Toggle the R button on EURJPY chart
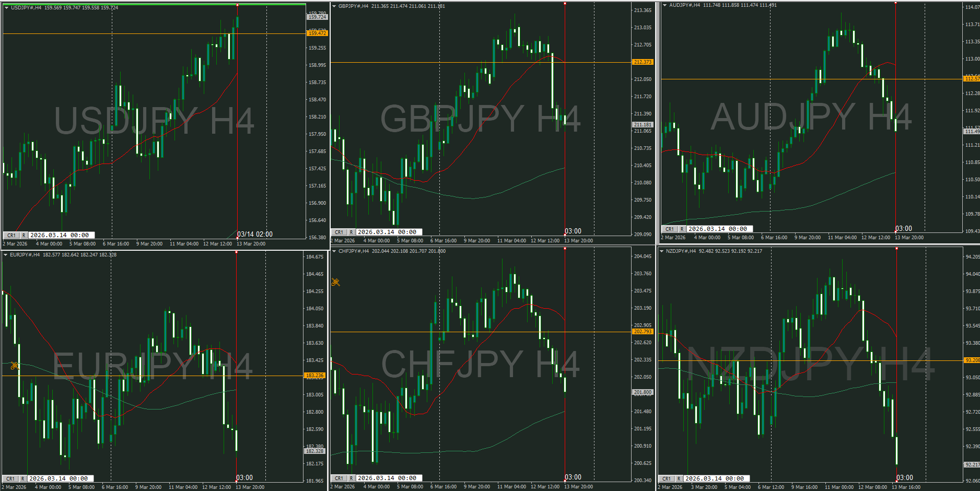The image size is (980, 491). 23,478
